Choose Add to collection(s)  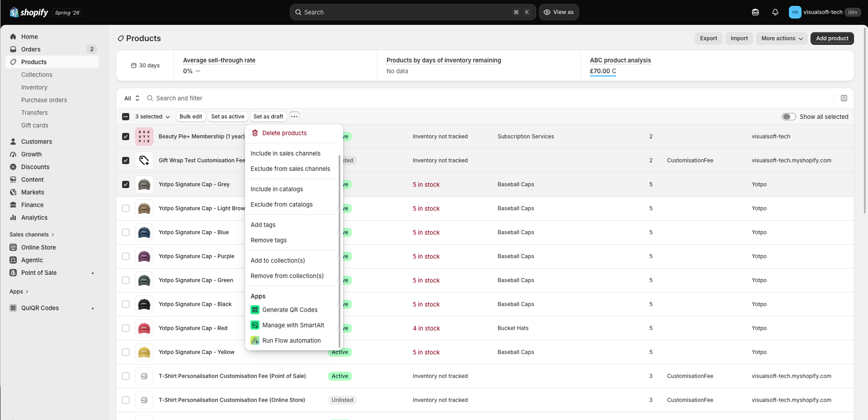tap(292, 260)
